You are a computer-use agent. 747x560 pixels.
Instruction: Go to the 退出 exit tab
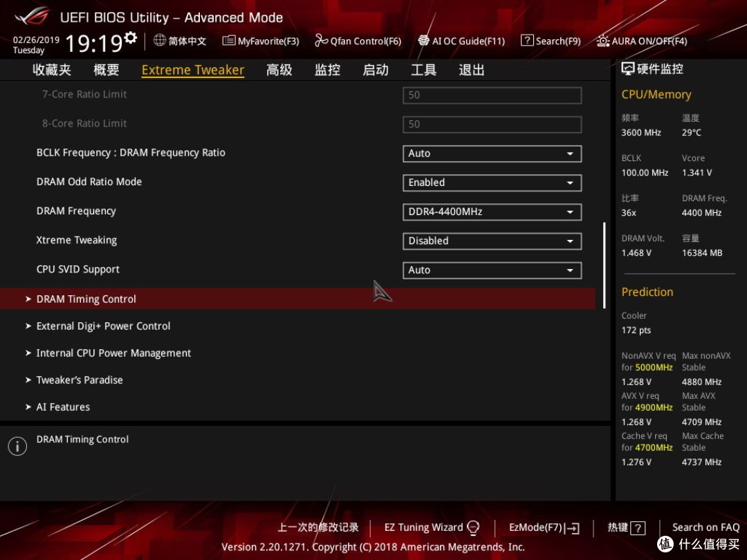tap(472, 70)
